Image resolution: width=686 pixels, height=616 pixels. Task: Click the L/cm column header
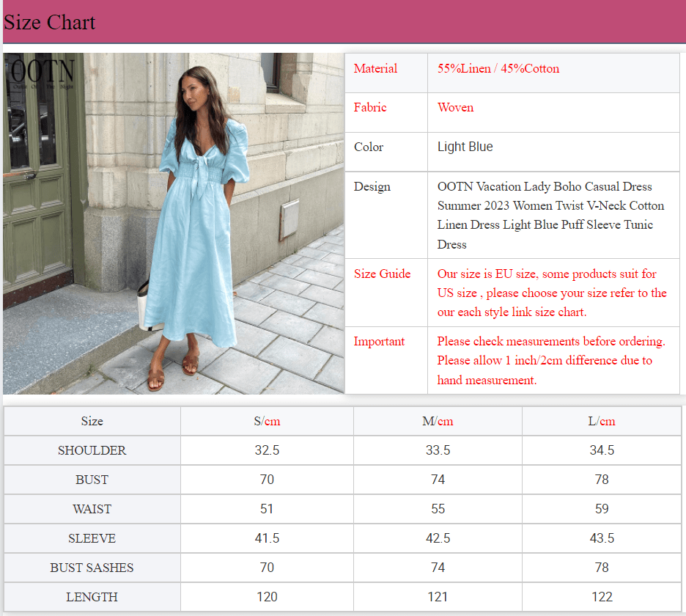pos(601,420)
